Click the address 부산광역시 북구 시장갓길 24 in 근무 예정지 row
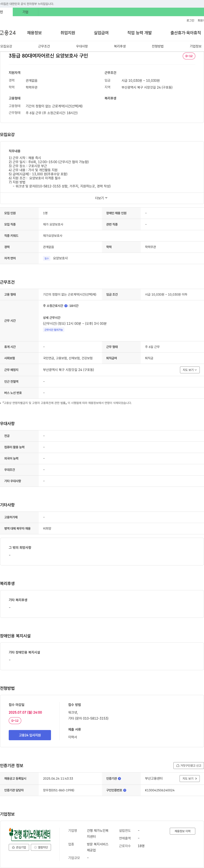Screen dimensions: 204x868 69,370
